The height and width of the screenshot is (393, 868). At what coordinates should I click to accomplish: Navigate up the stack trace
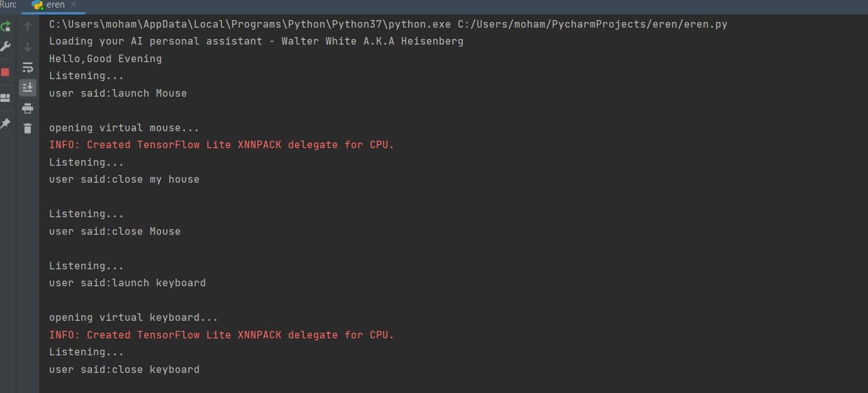(x=27, y=26)
